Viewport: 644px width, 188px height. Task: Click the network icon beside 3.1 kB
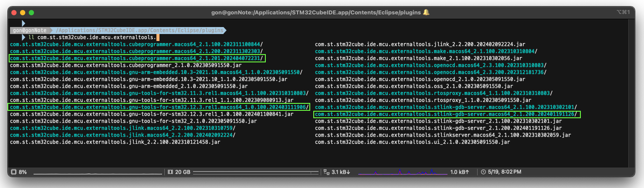click(x=326, y=172)
